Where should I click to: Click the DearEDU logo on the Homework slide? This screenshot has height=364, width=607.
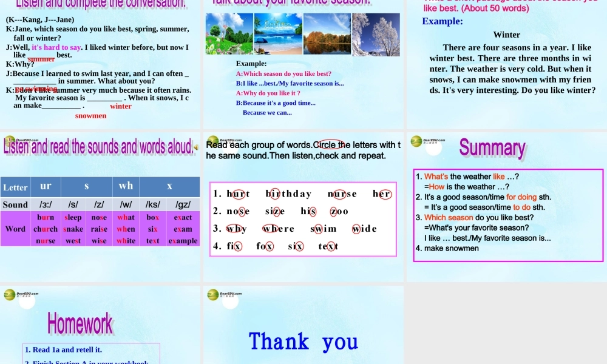point(9,295)
